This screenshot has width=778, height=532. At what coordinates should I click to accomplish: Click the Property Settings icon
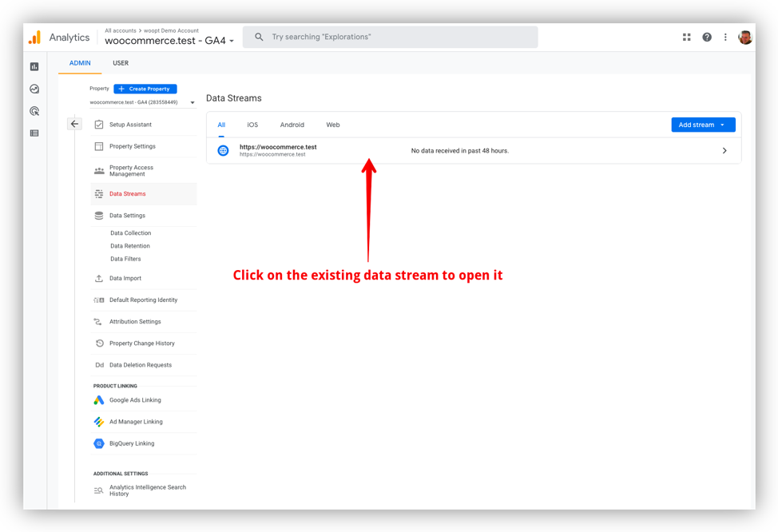(99, 146)
